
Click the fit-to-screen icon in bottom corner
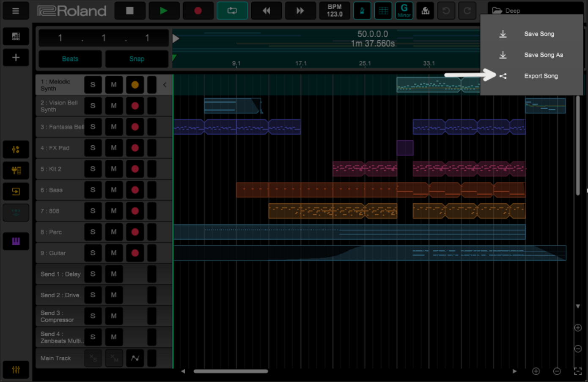pyautogui.click(x=578, y=371)
